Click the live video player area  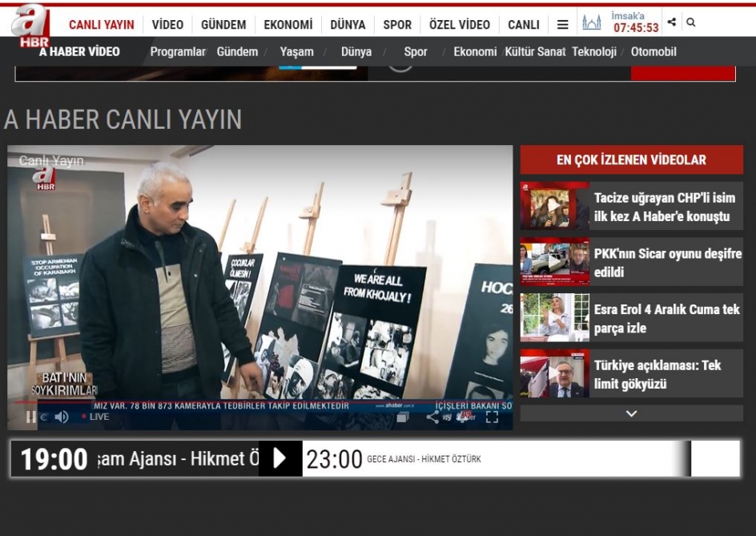coord(259,288)
